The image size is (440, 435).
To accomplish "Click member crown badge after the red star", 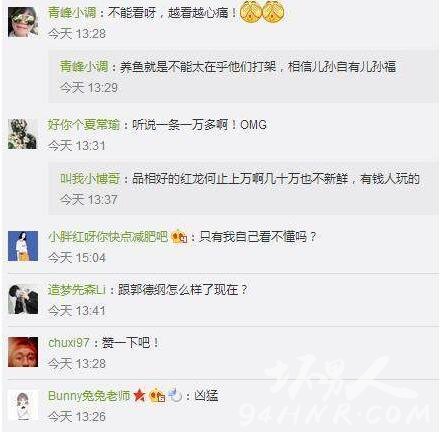I will [x=157, y=396].
